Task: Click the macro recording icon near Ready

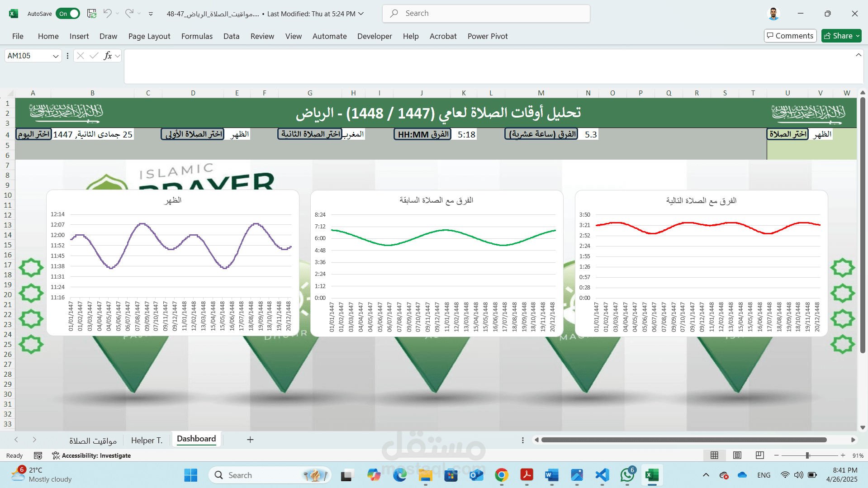Action: pyautogui.click(x=38, y=455)
